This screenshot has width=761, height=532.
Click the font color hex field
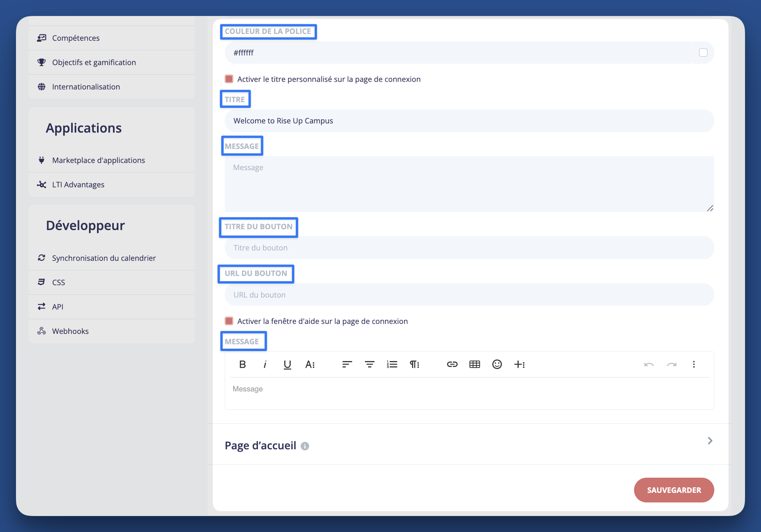458,53
